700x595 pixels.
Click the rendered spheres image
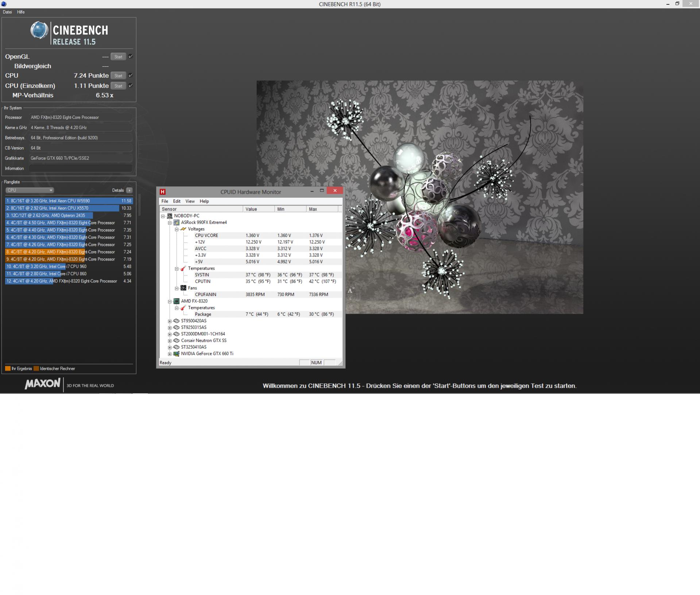419,197
